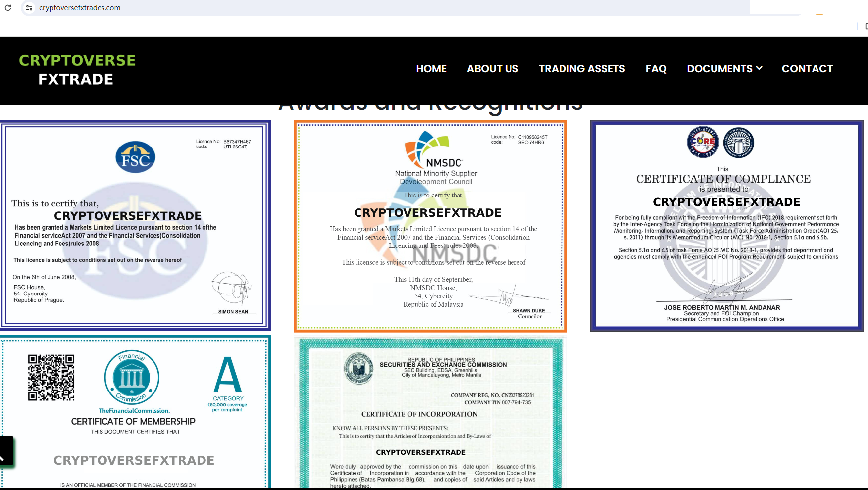The image size is (868, 490).
Task: Open site information icon in address bar
Action: pos(29,8)
